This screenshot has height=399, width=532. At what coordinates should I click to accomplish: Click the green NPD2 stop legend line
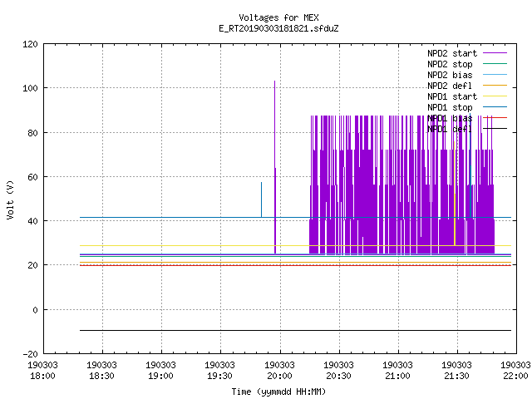(495, 63)
